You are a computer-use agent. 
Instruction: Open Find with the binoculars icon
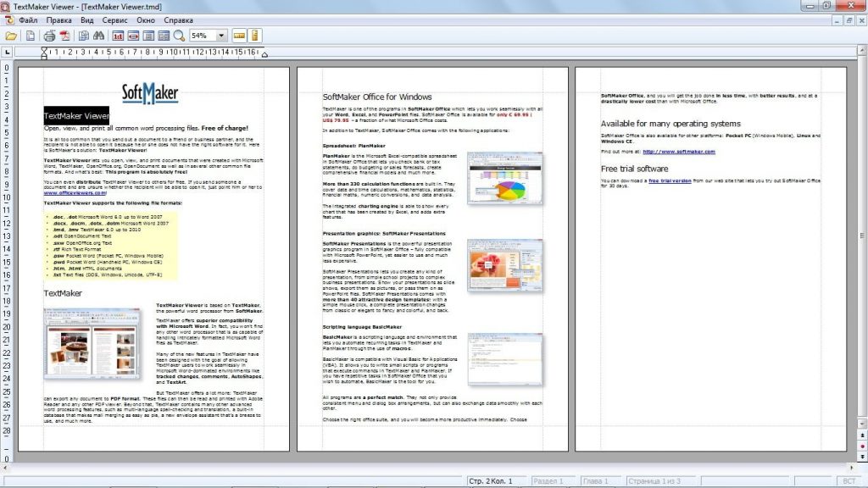pyautogui.click(x=99, y=36)
